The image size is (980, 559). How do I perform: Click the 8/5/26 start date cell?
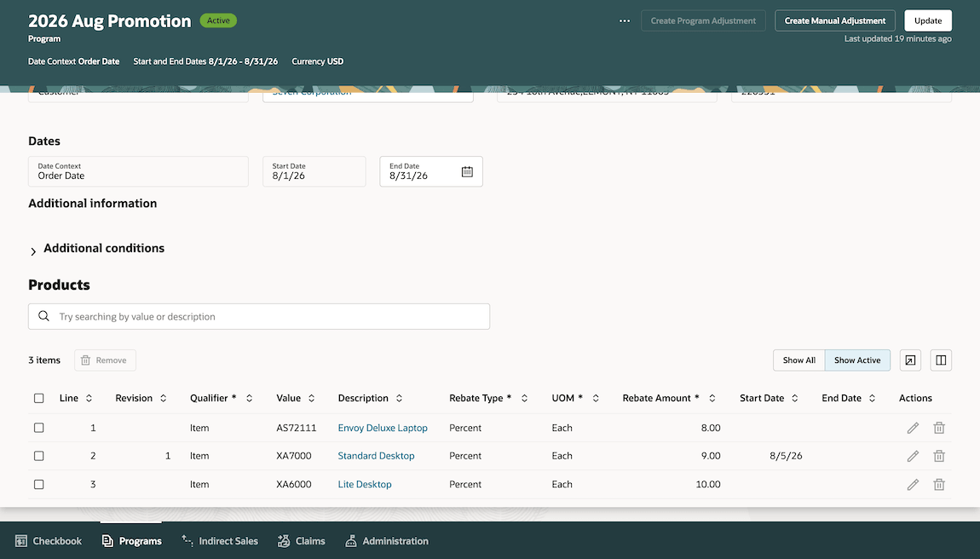tap(786, 456)
